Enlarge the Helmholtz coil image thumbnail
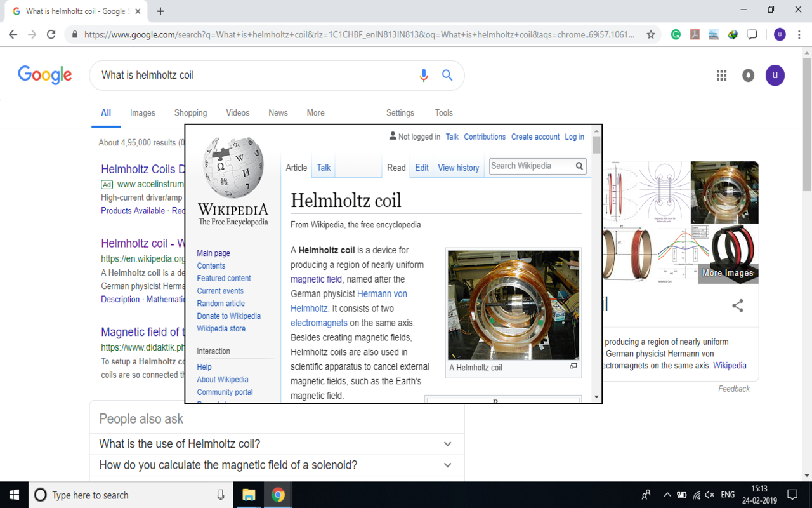The width and height of the screenshot is (812, 508). 573,366
